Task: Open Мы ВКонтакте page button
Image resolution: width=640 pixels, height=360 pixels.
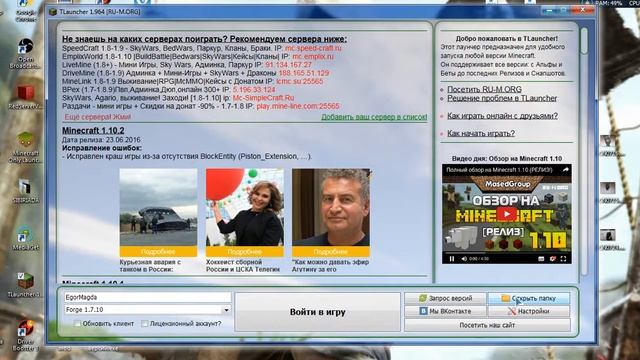Action: tap(445, 311)
